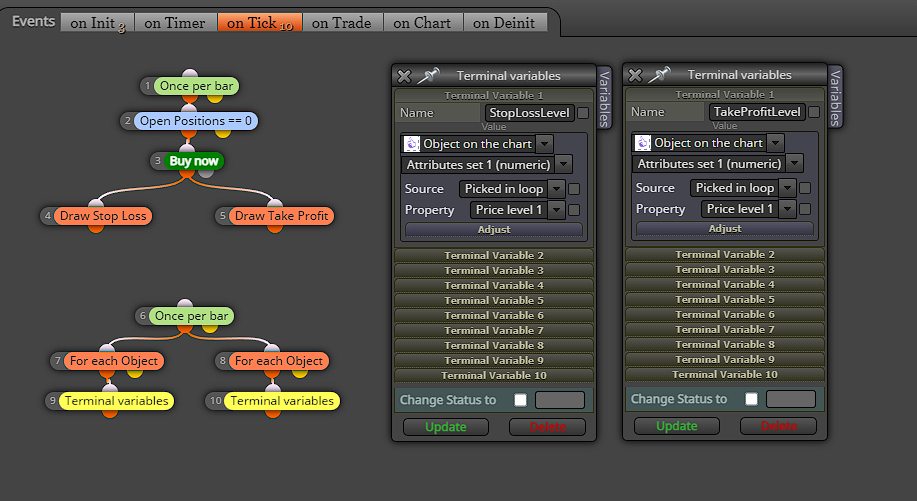Click Adjust button in StopLossLevel panel
917x501 pixels.
494,230
